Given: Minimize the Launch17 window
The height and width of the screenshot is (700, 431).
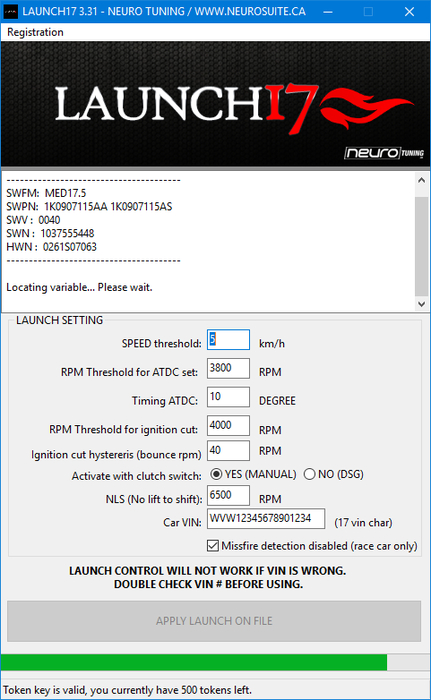Looking at the screenshot, I should point(328,12).
